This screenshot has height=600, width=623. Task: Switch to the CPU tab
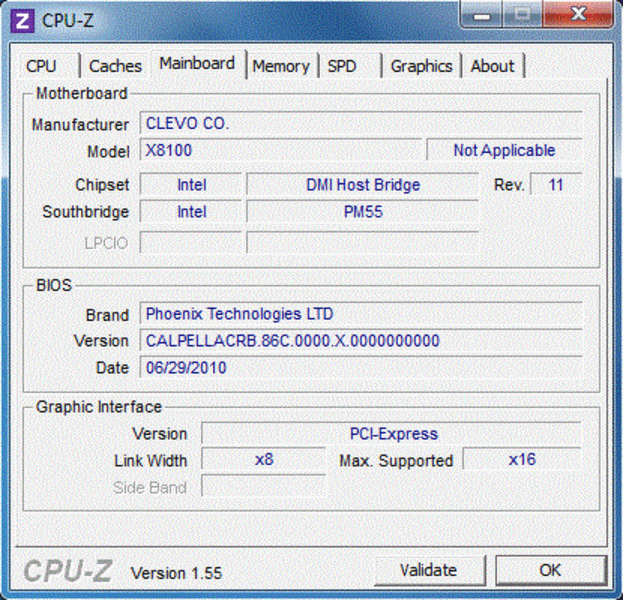(x=48, y=66)
